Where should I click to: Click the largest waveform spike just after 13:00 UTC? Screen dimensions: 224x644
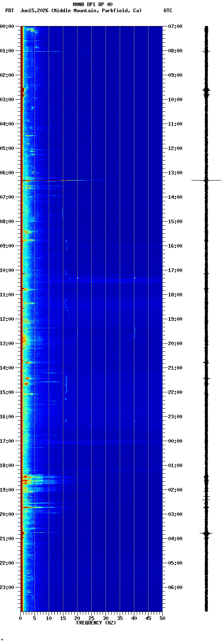tap(206, 180)
